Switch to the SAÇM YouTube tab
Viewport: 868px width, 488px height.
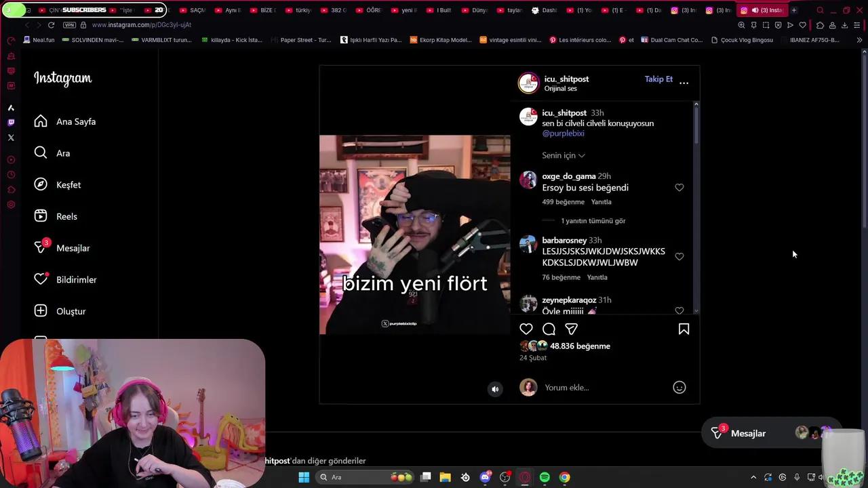click(192, 10)
